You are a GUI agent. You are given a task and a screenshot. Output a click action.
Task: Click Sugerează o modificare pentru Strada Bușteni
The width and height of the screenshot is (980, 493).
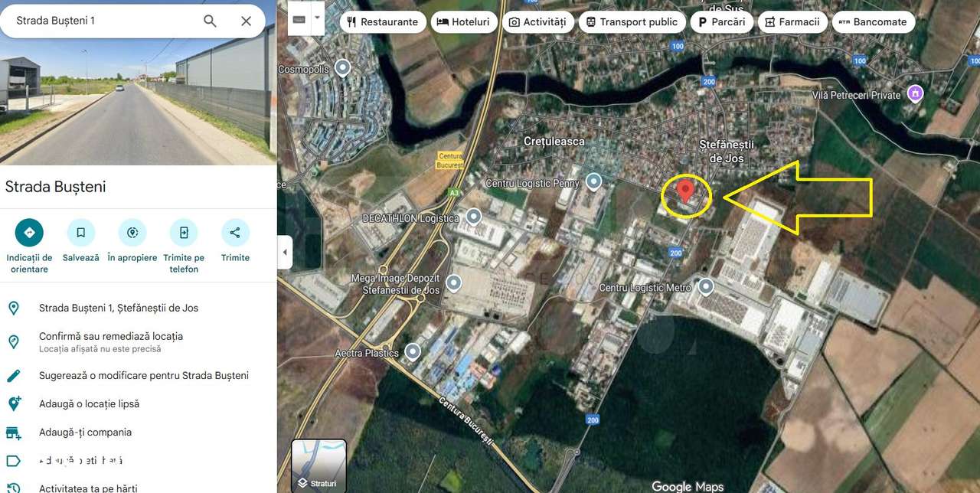point(144,375)
